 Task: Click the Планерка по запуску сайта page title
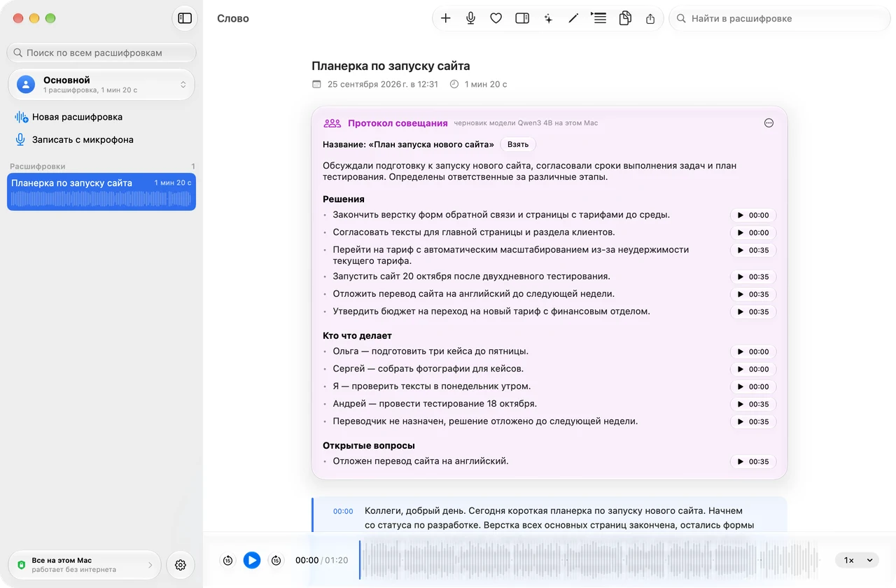(x=391, y=66)
